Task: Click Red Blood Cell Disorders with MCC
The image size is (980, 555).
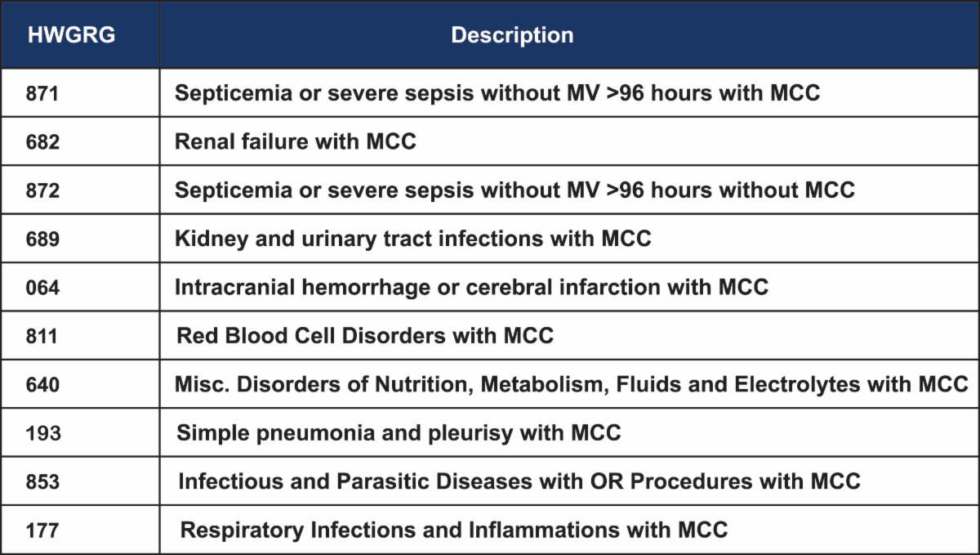Action: pyautogui.click(x=365, y=336)
